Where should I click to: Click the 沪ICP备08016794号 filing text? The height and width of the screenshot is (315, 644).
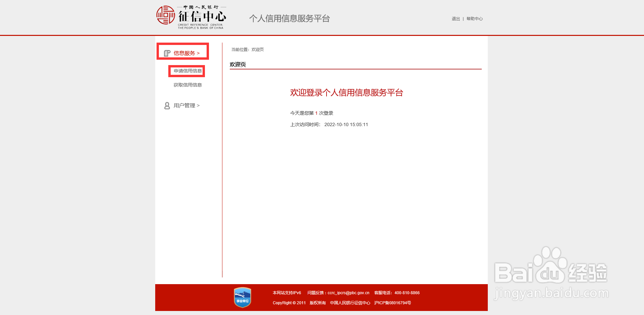[392, 303]
